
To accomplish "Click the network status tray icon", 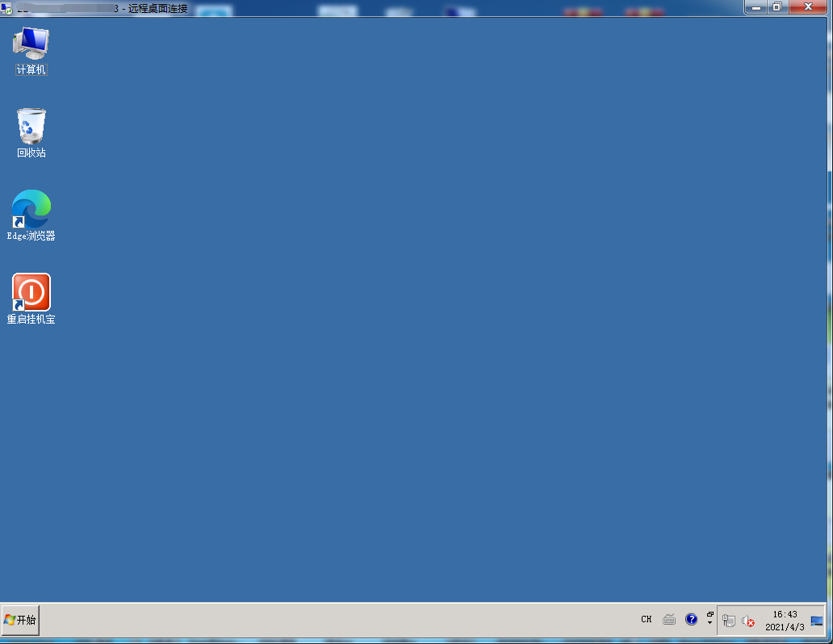I will 729,621.
